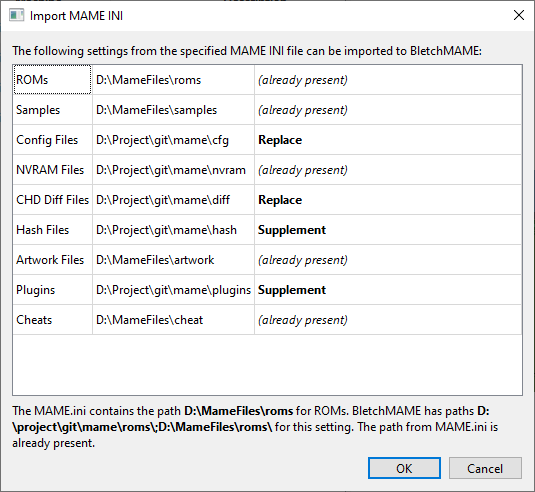This screenshot has height=492, width=535.
Task: Open the Config Files Replace action dropdown
Action: (x=388, y=140)
